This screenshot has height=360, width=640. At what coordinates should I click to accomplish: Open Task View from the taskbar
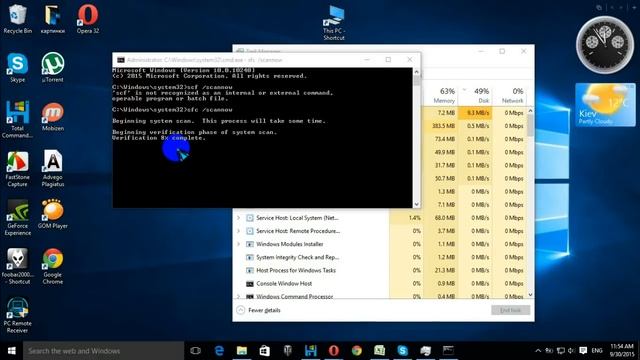(196, 351)
